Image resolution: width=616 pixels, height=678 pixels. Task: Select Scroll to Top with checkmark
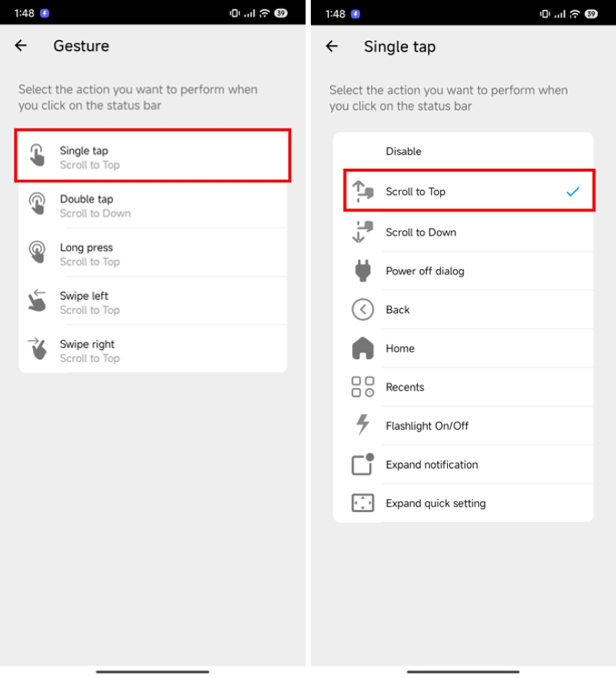coord(470,191)
